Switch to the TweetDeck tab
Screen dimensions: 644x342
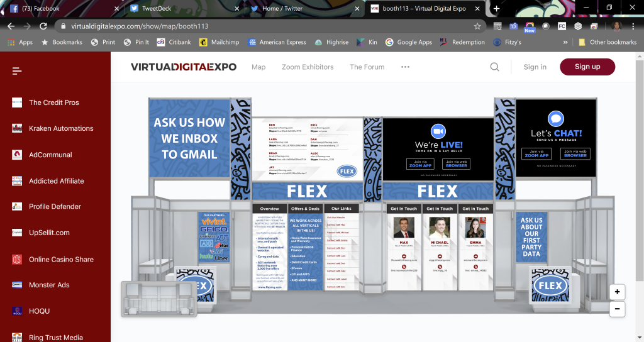coord(184,9)
